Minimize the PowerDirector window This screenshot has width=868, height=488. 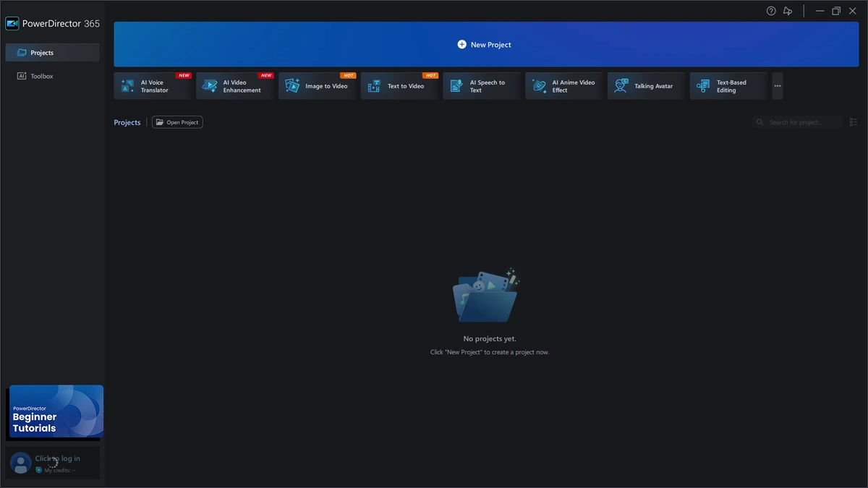[x=820, y=11]
